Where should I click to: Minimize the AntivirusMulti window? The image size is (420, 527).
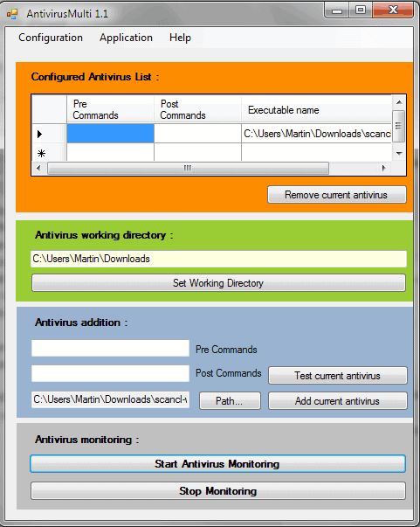[x=337, y=10]
